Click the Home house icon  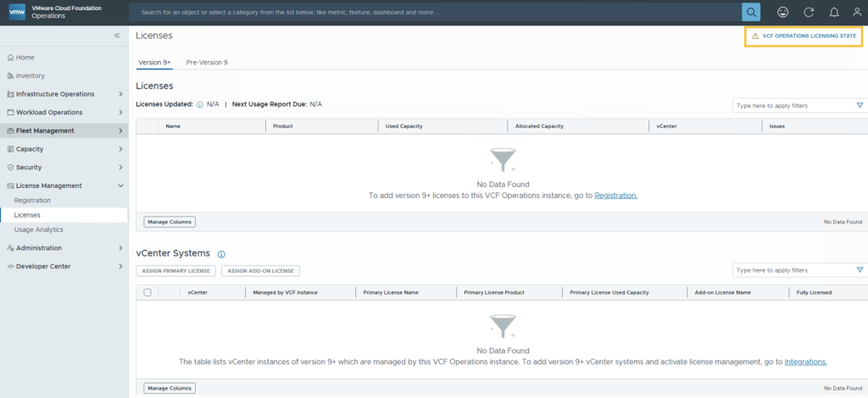[x=10, y=58]
